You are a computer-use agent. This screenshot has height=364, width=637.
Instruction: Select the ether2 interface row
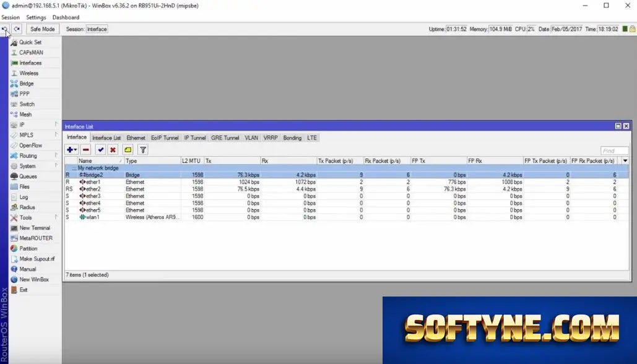coord(347,189)
